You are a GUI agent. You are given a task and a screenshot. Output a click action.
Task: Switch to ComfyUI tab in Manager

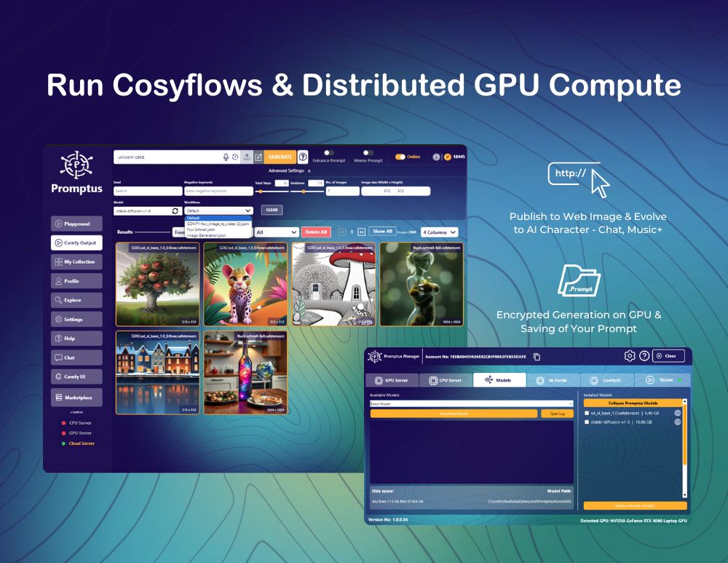click(x=607, y=380)
